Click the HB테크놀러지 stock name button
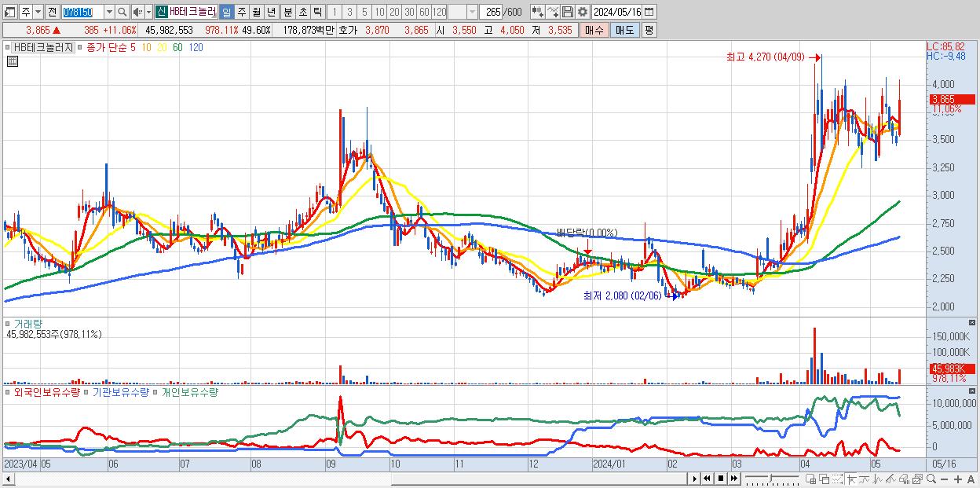The width and height of the screenshot is (980, 488). click(x=192, y=12)
